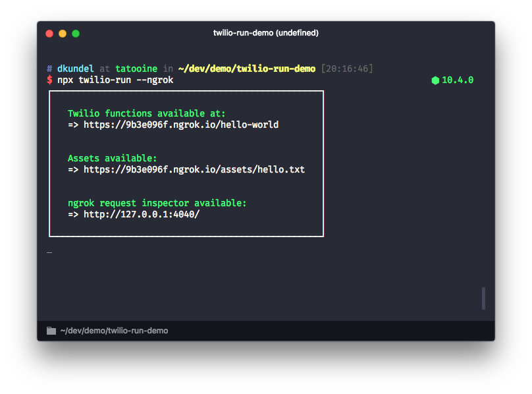Click the green fullscreen window button
Viewport: 532px width, 394px height.
76,34
